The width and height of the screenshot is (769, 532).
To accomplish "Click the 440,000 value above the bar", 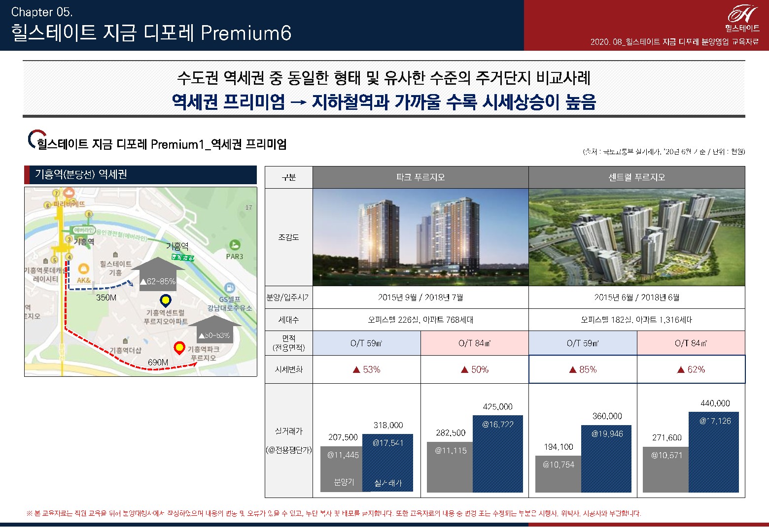I will tap(715, 403).
